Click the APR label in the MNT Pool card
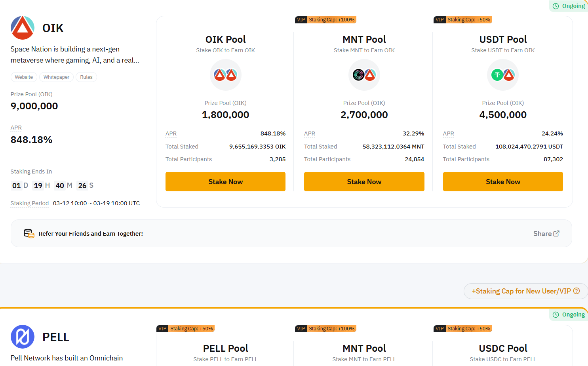This screenshot has width=588, height=366. (x=310, y=134)
